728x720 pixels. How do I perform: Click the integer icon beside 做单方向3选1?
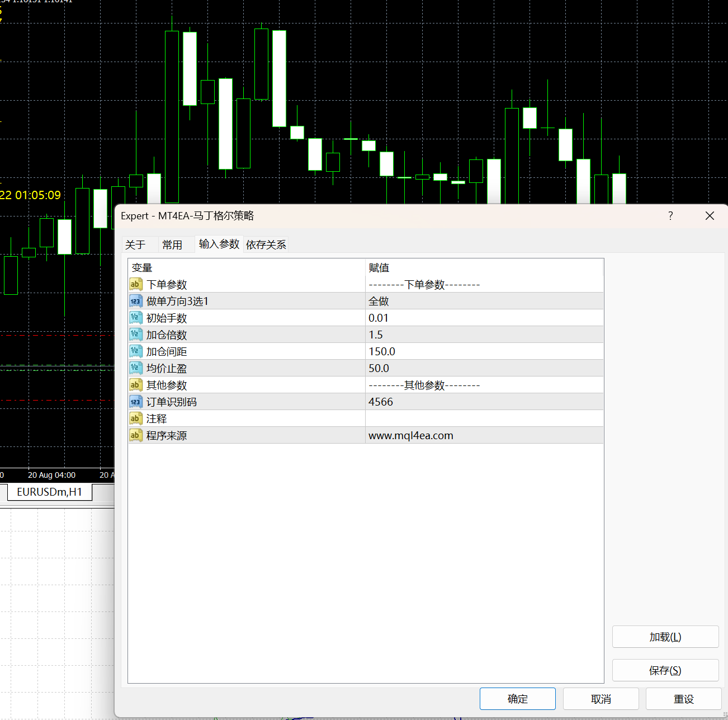pyautogui.click(x=135, y=301)
